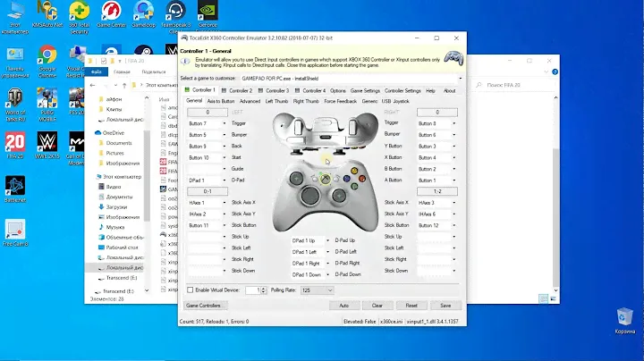
Task: Launch World of Tanks Blitz shortcut
Action: [15, 100]
